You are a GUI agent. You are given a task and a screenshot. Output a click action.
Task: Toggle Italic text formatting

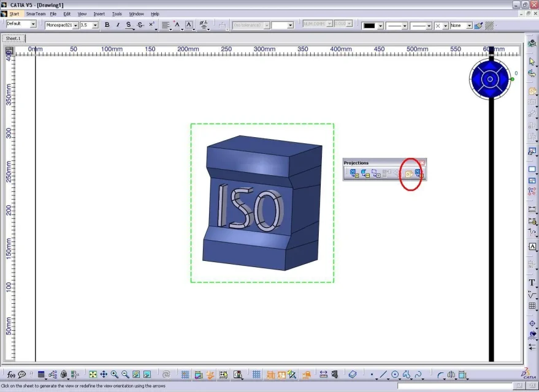[118, 25]
